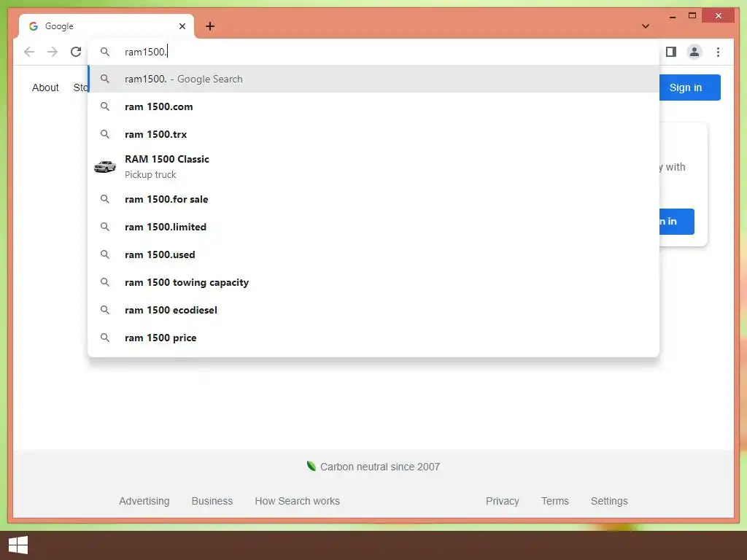The width and height of the screenshot is (747, 560).
Task: Open the Settings footer option
Action: click(x=609, y=501)
